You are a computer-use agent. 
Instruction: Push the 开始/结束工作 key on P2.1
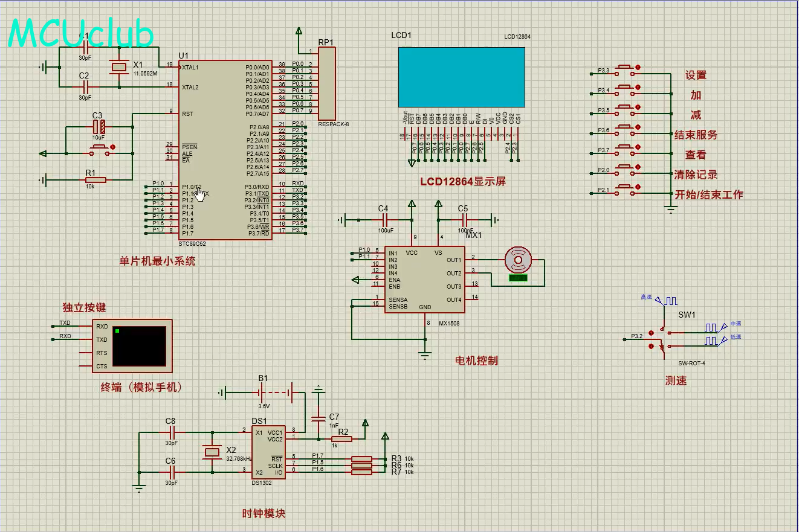pos(624,190)
